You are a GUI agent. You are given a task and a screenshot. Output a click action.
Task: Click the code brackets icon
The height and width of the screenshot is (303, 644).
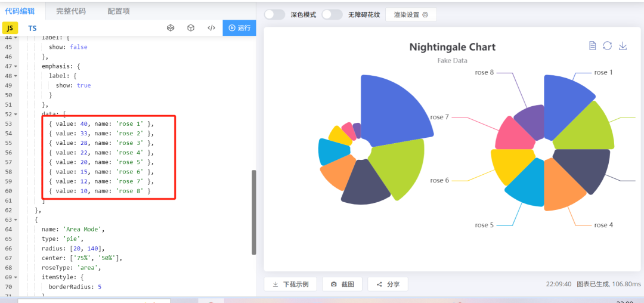211,28
